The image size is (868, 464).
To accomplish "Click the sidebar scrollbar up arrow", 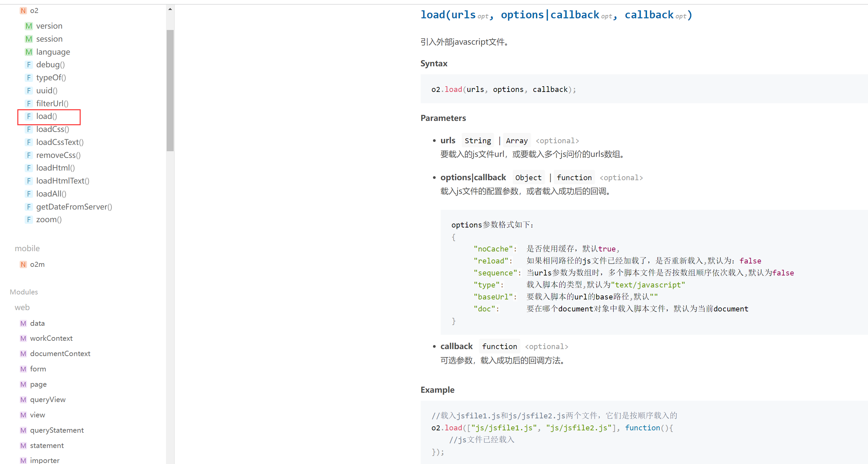I will coord(170,9).
